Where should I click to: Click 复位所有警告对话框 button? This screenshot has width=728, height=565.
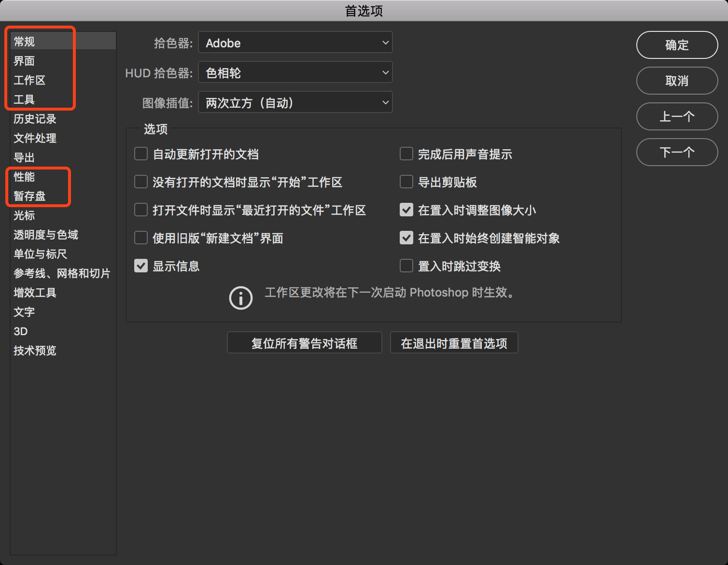pos(304,343)
